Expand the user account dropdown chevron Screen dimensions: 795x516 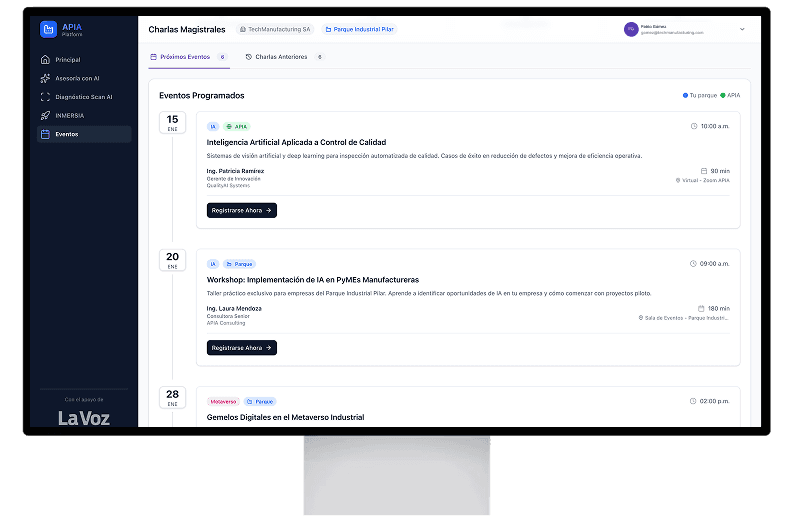[742, 29]
